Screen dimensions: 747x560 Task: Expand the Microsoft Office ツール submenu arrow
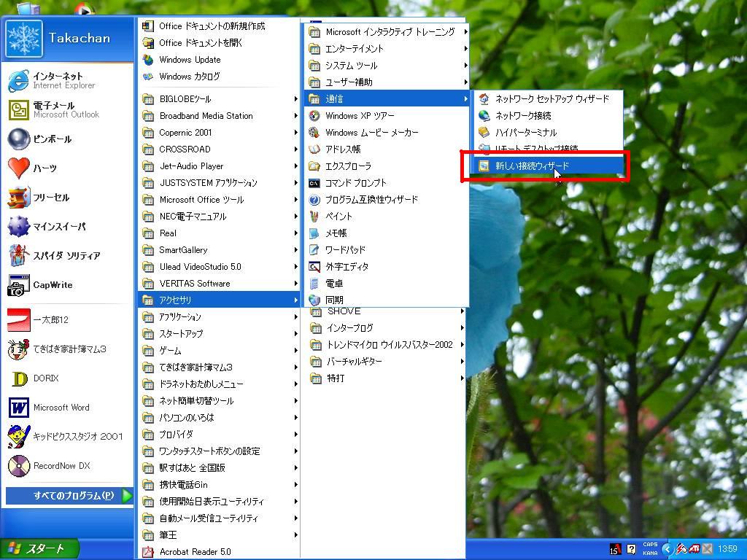point(296,200)
